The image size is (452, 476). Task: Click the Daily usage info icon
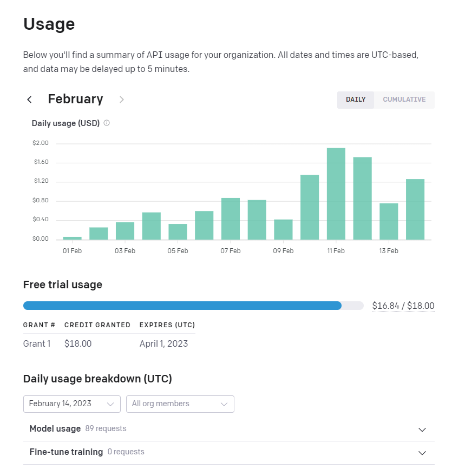click(x=107, y=123)
